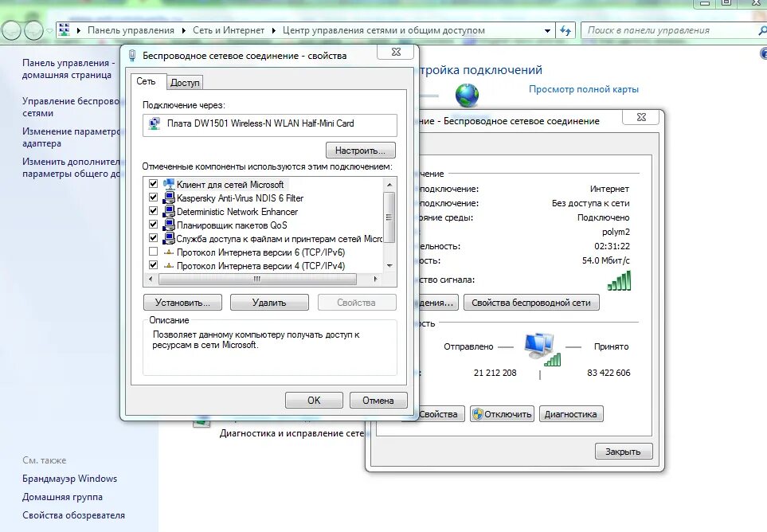Screen dimensions: 767x532
Task: Click the shield icon on Отключить button
Action: click(477, 414)
